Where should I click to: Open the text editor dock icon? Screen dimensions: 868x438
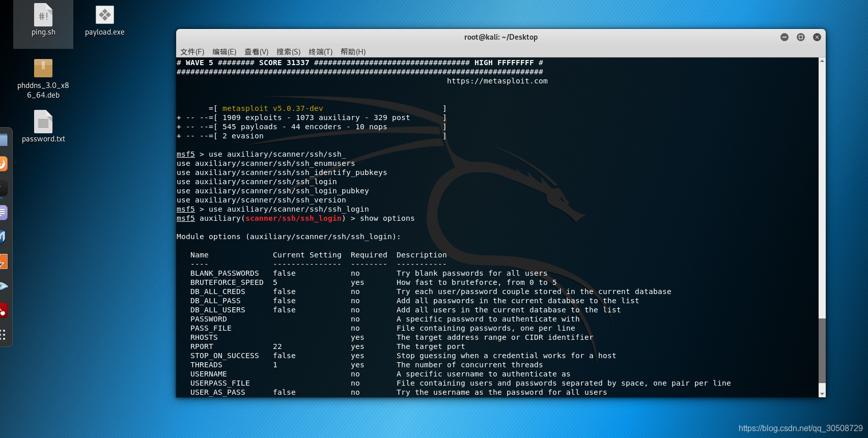pyautogui.click(x=3, y=213)
